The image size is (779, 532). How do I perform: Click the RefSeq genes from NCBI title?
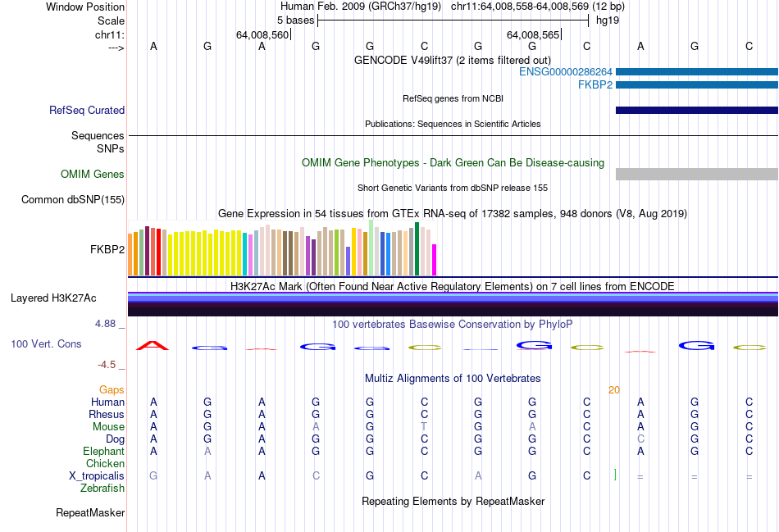(x=453, y=98)
